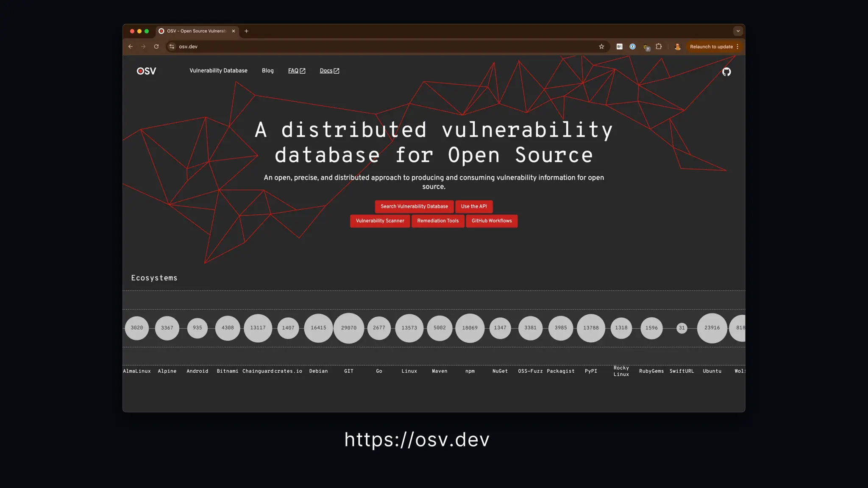868x488 pixels.
Task: Bookmark this page with the star icon
Action: click(601, 47)
